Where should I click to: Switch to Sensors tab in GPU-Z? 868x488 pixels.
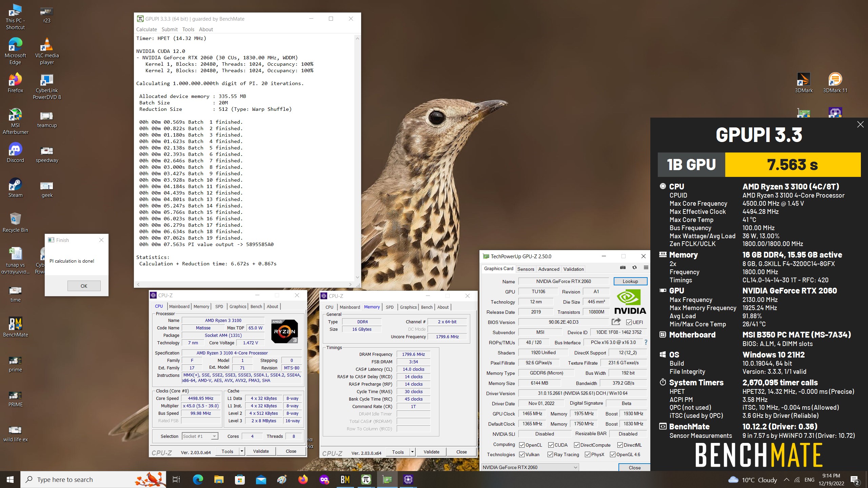coord(526,269)
